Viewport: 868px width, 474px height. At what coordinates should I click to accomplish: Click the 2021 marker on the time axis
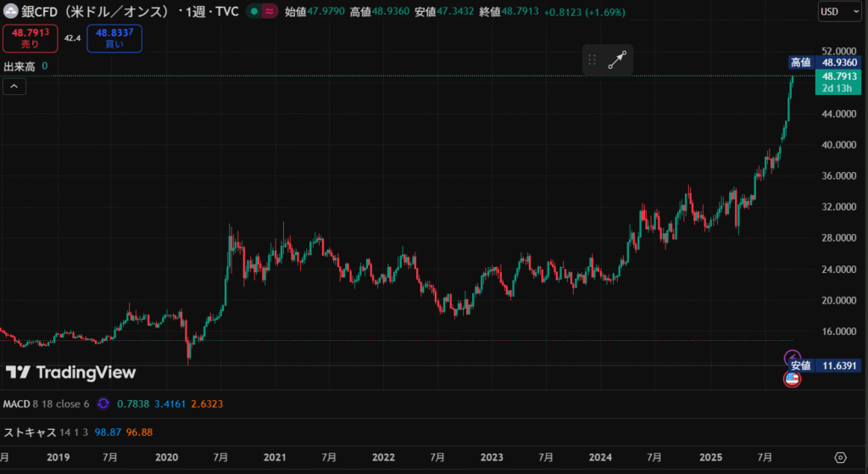click(x=274, y=457)
